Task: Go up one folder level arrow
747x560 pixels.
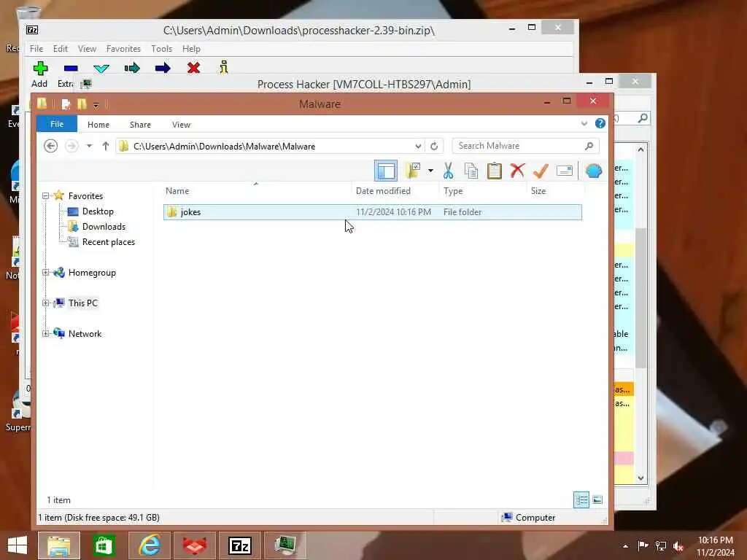Action: click(x=106, y=146)
